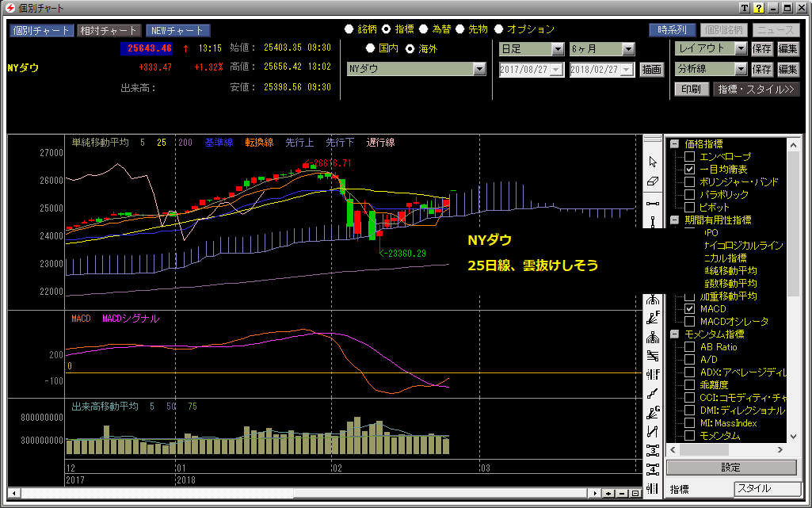Screen dimensions: 812x508
Task: Collapse the モメンタム指標 tree group
Action: tap(674, 334)
